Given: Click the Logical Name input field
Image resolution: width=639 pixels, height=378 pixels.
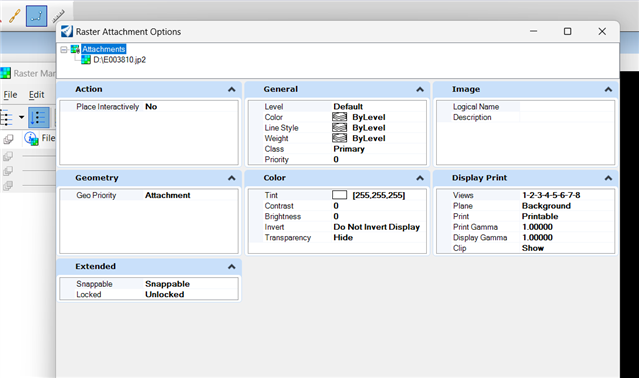Looking at the screenshot, I should tap(566, 107).
